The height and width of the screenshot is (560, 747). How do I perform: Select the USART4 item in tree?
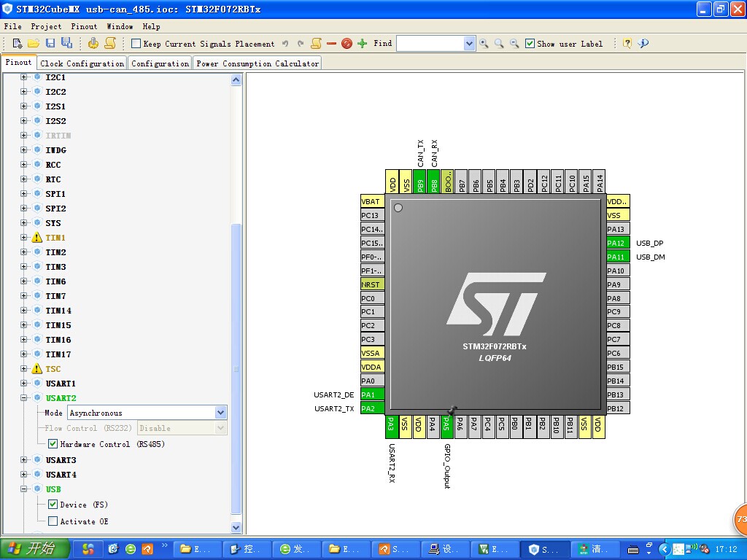point(61,474)
